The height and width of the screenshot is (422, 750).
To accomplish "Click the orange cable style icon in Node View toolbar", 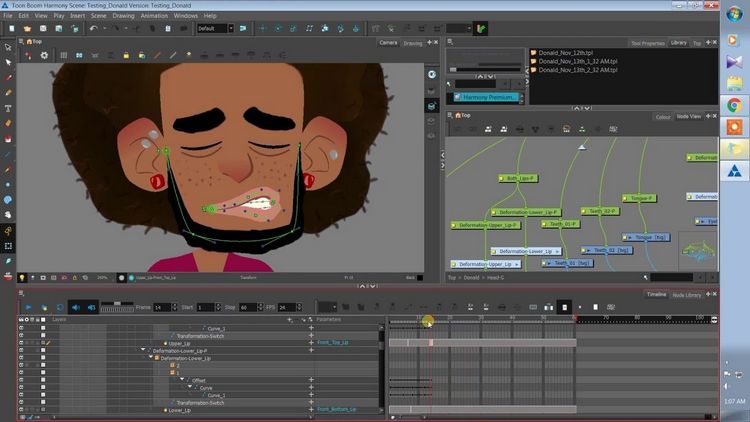I will click(566, 129).
